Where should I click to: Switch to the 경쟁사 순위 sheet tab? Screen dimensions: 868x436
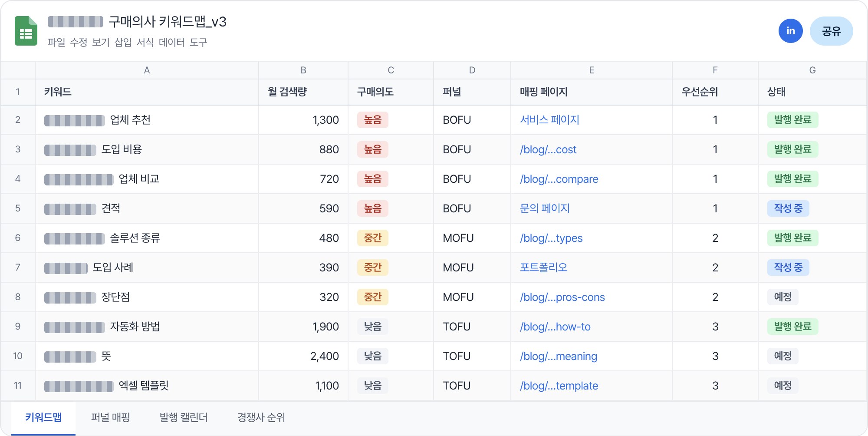tap(261, 418)
